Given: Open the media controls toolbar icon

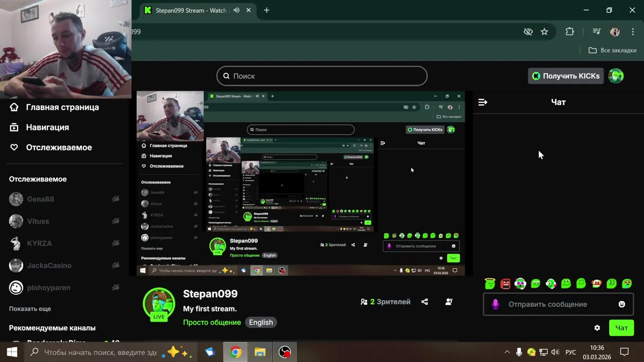Looking at the screenshot, I should (x=597, y=32).
